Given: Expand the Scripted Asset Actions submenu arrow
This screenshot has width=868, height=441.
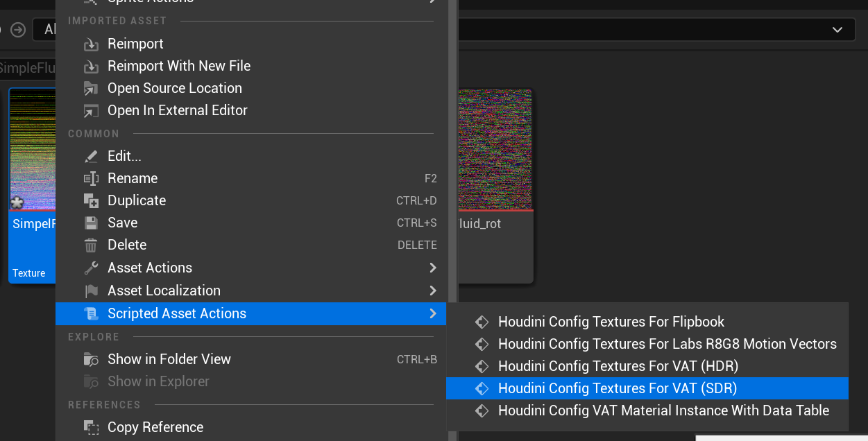Looking at the screenshot, I should pyautogui.click(x=433, y=313).
